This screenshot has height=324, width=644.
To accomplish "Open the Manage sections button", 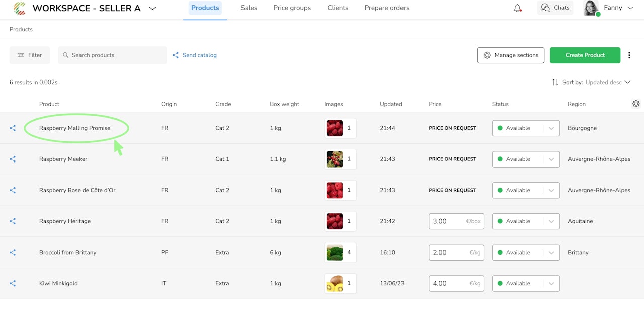I will [511, 55].
